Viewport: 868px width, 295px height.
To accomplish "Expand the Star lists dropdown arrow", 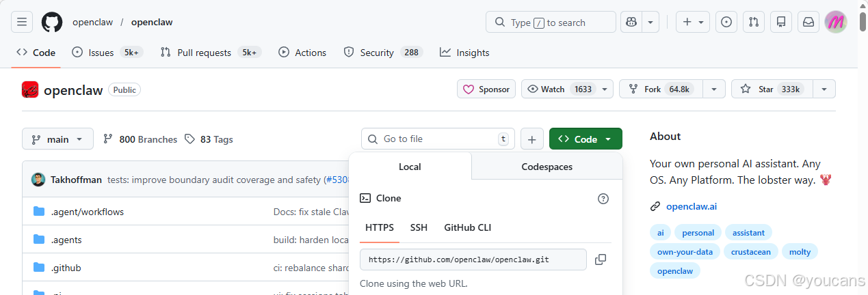I will tap(824, 89).
